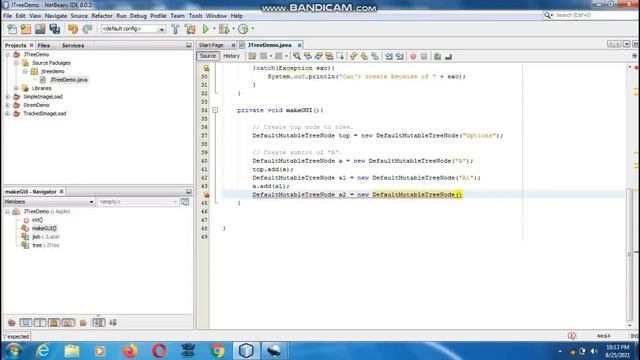Select tree : JTree in Navigator
The image size is (640, 360).
pyautogui.click(x=46, y=245)
